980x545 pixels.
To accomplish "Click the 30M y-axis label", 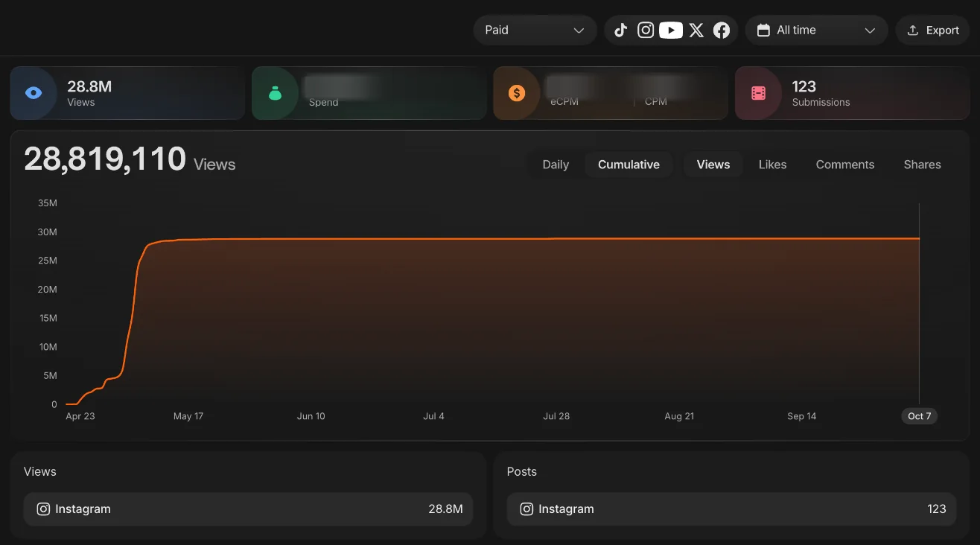I will tap(47, 232).
